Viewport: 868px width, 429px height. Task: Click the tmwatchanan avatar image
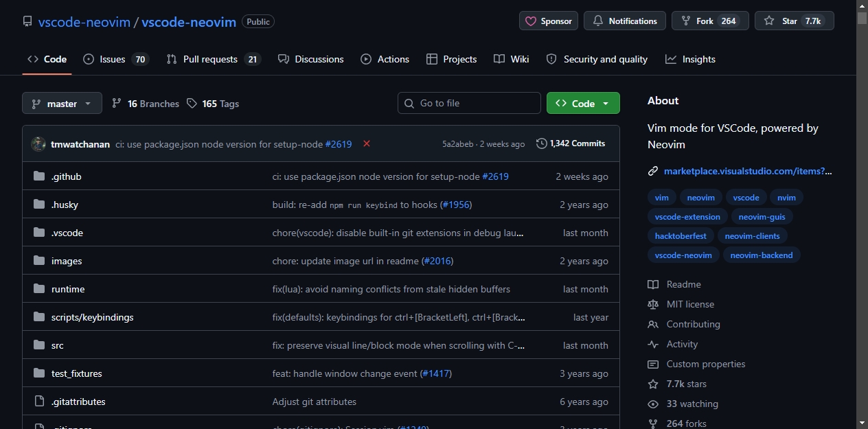point(38,144)
